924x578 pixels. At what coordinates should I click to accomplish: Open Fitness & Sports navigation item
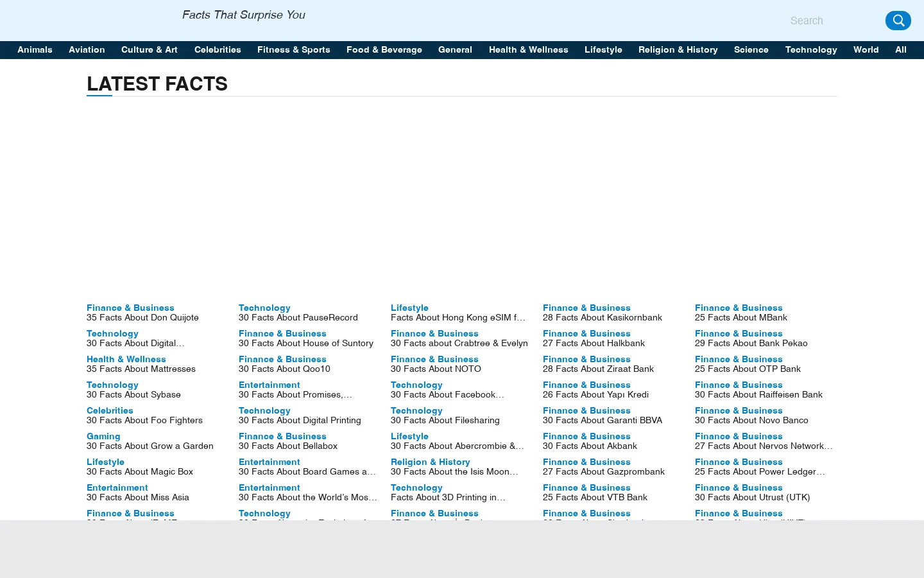pyautogui.click(x=294, y=49)
